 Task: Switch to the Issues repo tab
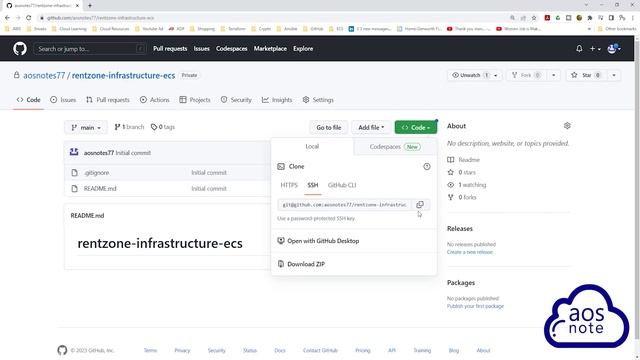coord(63,100)
